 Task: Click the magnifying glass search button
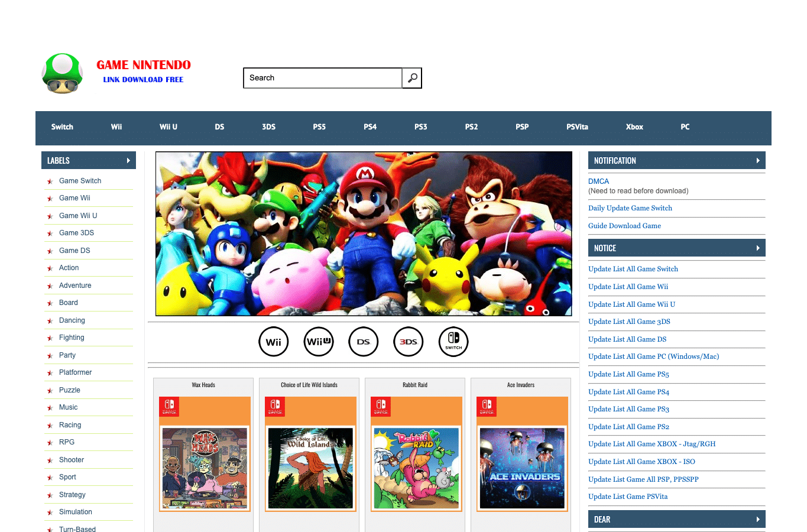pyautogui.click(x=412, y=78)
